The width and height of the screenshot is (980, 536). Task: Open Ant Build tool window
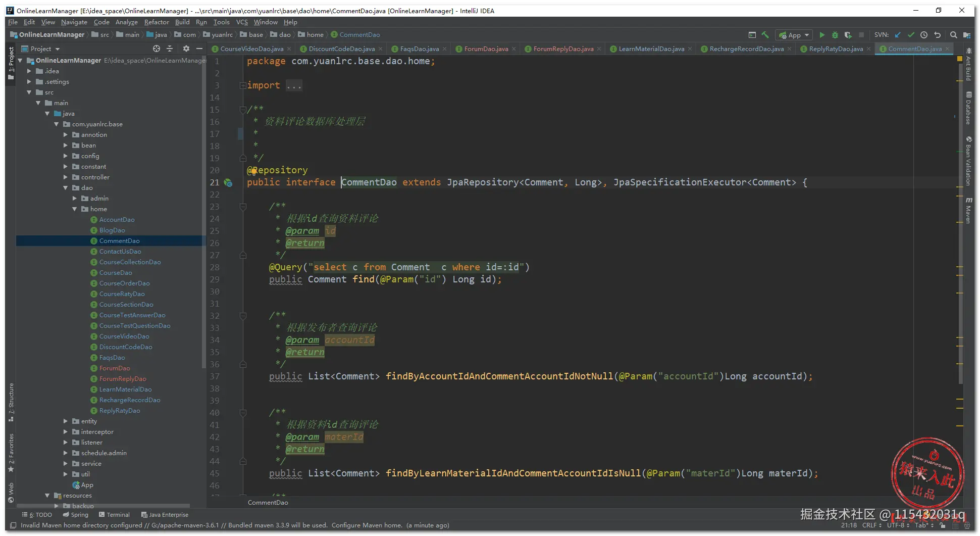pos(968,64)
